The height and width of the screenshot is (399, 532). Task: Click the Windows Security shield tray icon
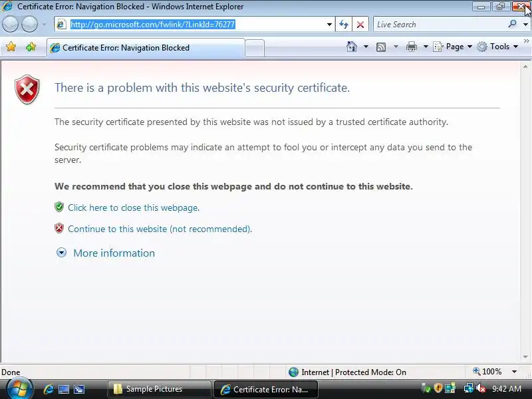point(438,388)
